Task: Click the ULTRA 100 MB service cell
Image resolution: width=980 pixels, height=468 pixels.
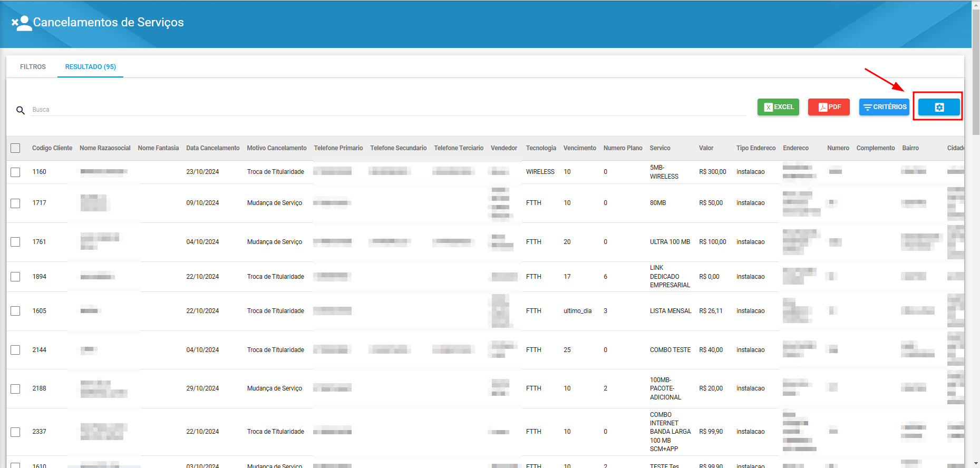Action: coord(670,242)
